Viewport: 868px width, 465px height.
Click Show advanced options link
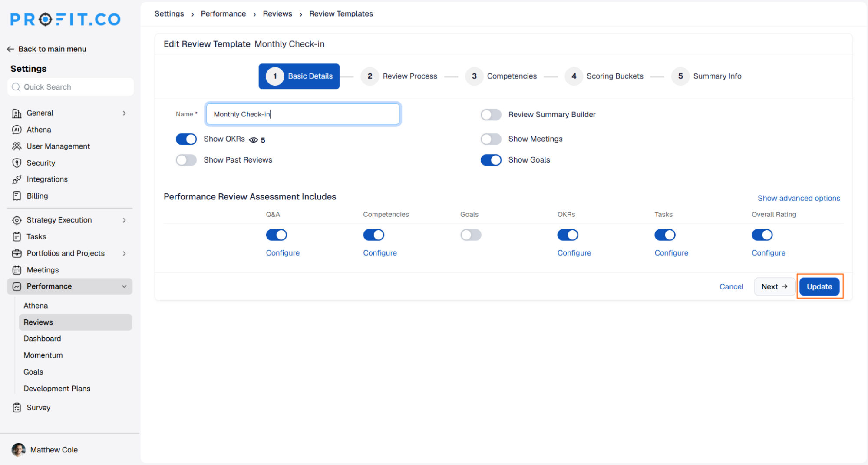[x=799, y=198]
